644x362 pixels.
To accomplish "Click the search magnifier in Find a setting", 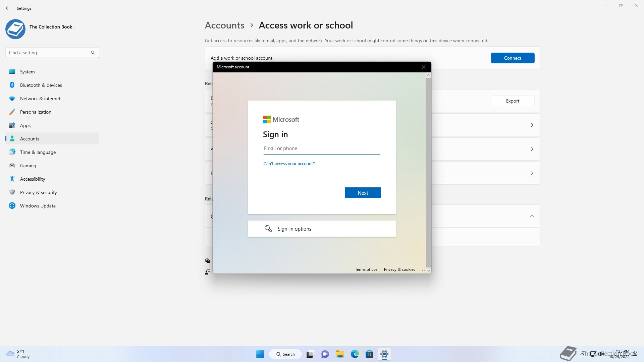I will point(93,53).
